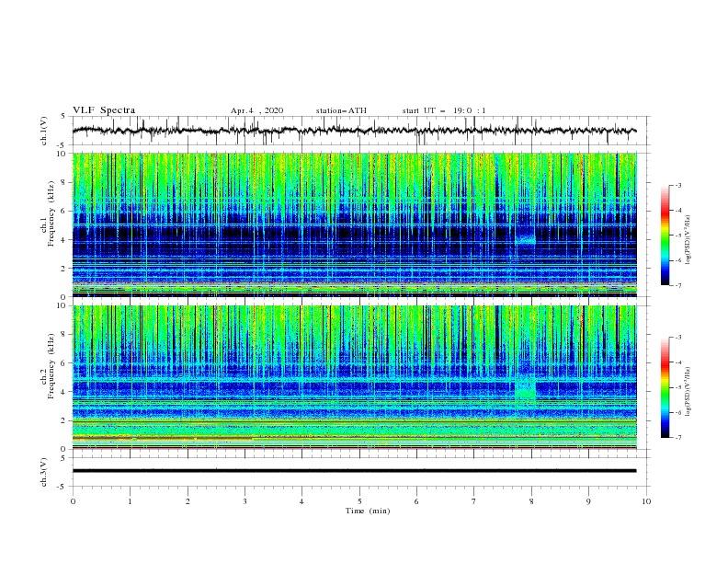Click the "3" tick on the time axis
Screen dimensions: 728x563
pyautogui.click(x=245, y=501)
